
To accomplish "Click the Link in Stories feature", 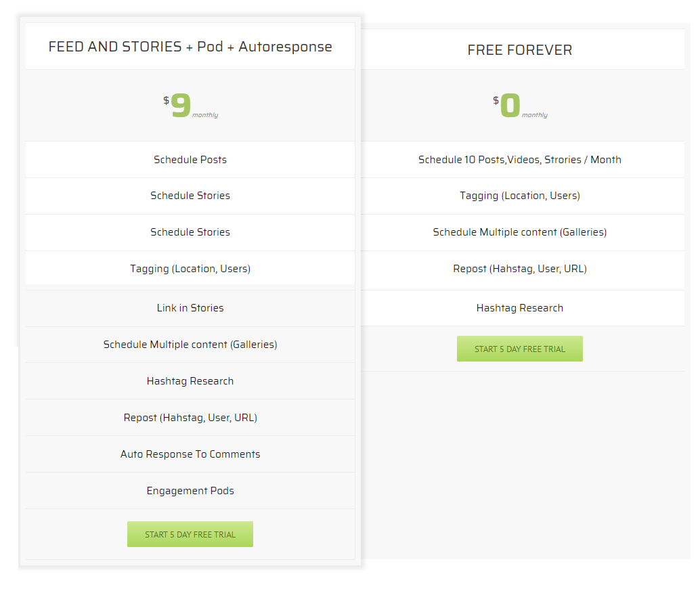I will tap(190, 308).
